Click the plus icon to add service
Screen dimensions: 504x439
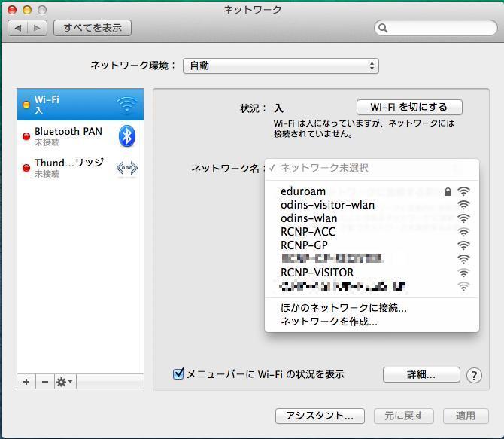(x=26, y=382)
